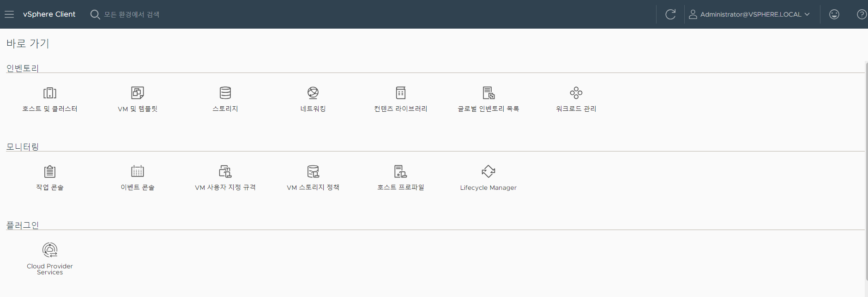Image resolution: width=868 pixels, height=297 pixels.
Task: Click the search magnifier icon
Action: [x=95, y=14]
